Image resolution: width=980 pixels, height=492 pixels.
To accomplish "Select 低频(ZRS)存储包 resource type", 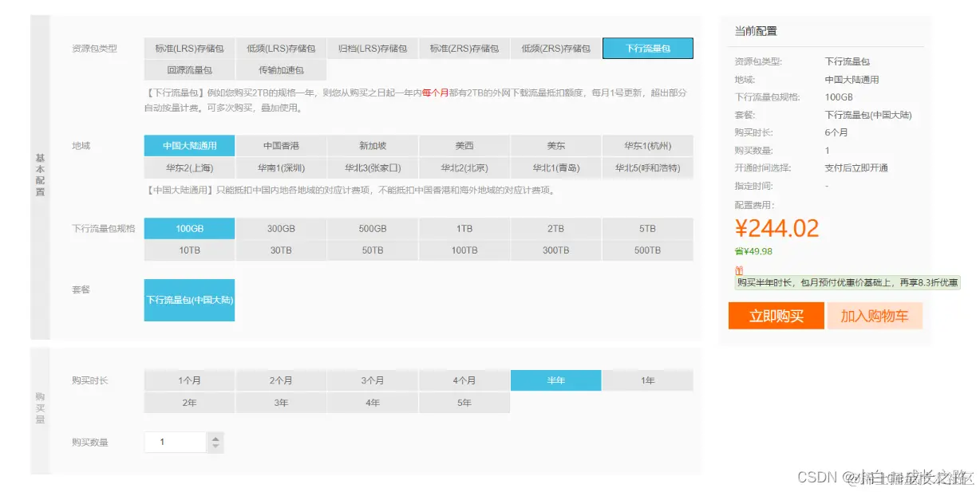I will click(x=556, y=49).
